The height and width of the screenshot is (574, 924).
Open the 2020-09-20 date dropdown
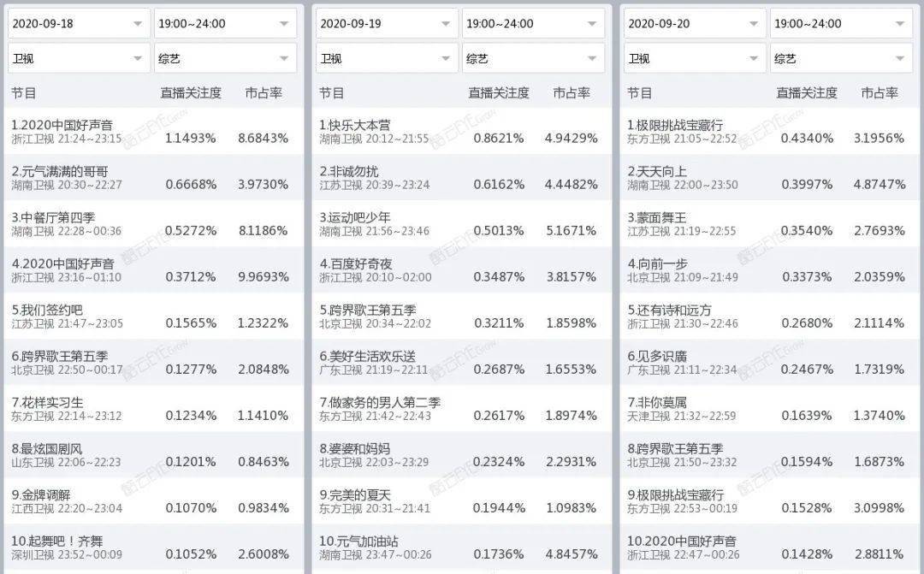(694, 23)
